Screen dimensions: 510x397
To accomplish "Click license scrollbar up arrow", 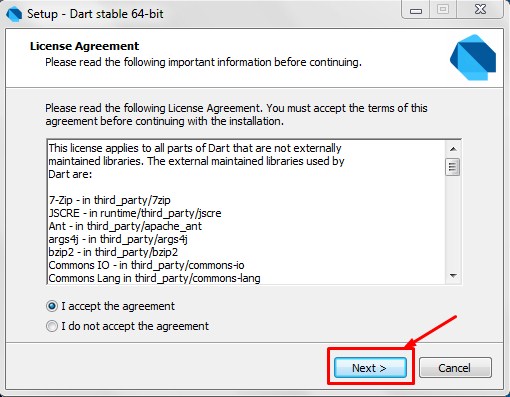I will [x=453, y=149].
